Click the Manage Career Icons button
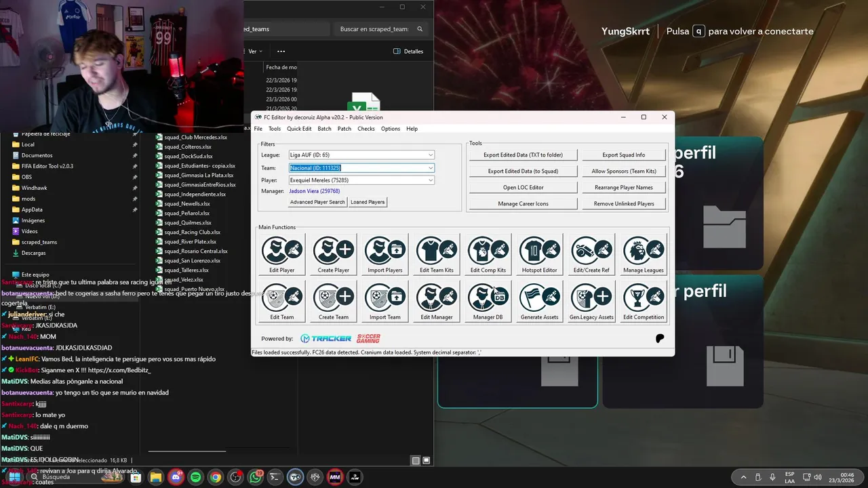This screenshot has height=488, width=868. click(523, 204)
